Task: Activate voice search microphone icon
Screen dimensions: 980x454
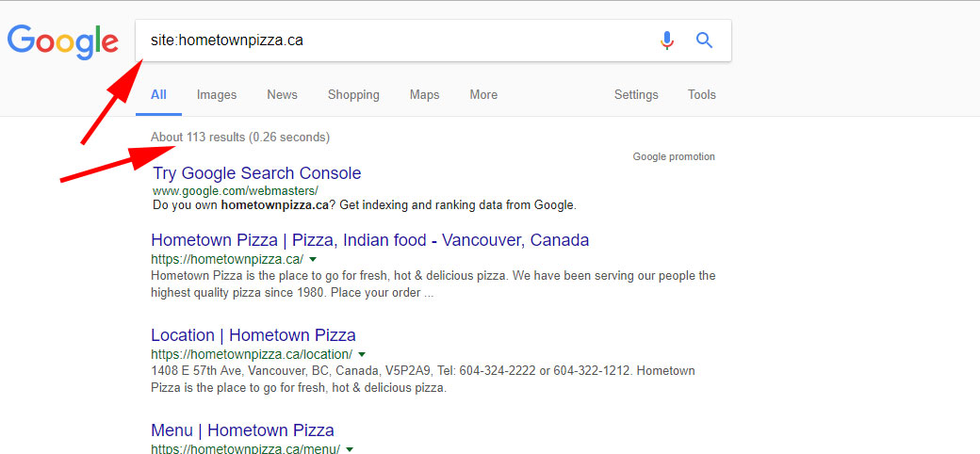Action: pyautogui.click(x=667, y=41)
